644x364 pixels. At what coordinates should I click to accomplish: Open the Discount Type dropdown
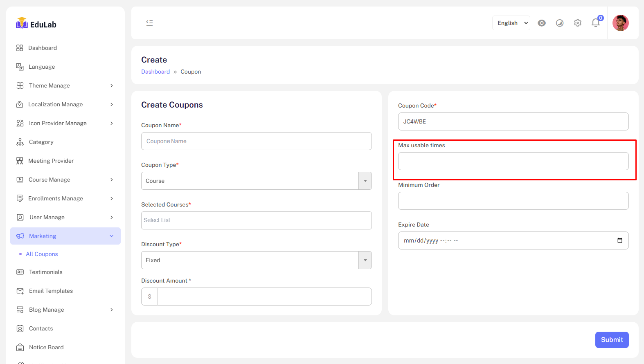click(256, 260)
